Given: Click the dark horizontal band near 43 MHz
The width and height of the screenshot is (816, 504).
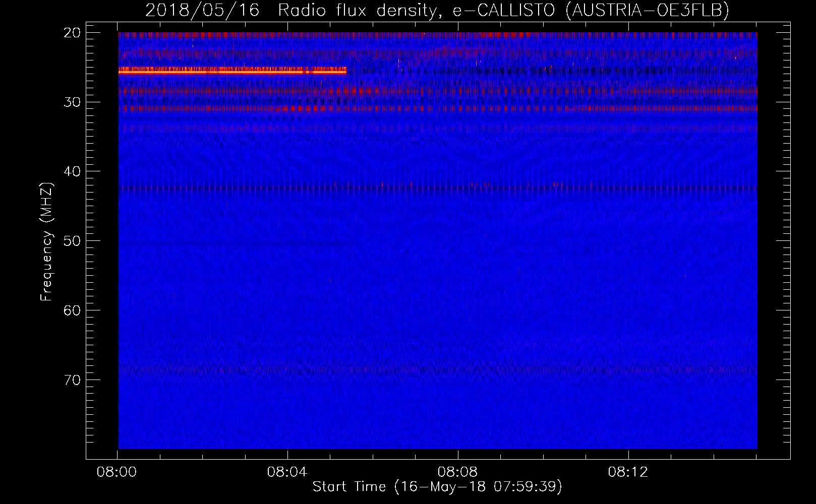Looking at the screenshot, I should click(x=438, y=189).
